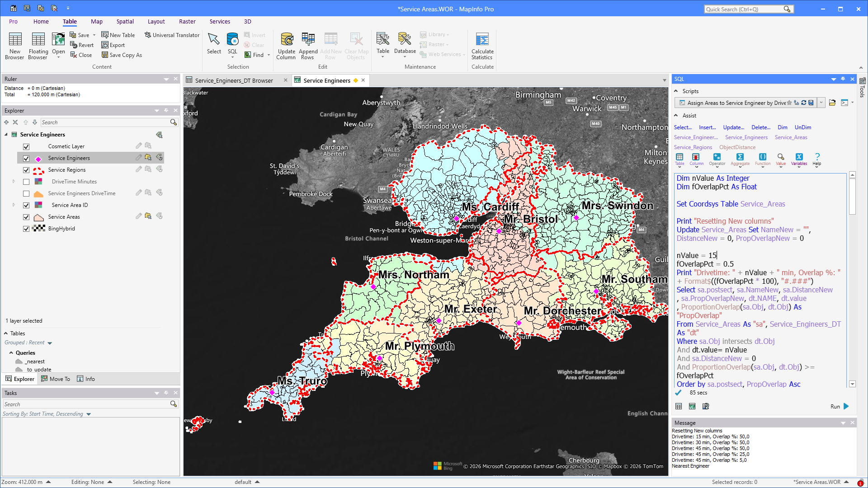Expand the Service Area ID layer node

point(14,205)
